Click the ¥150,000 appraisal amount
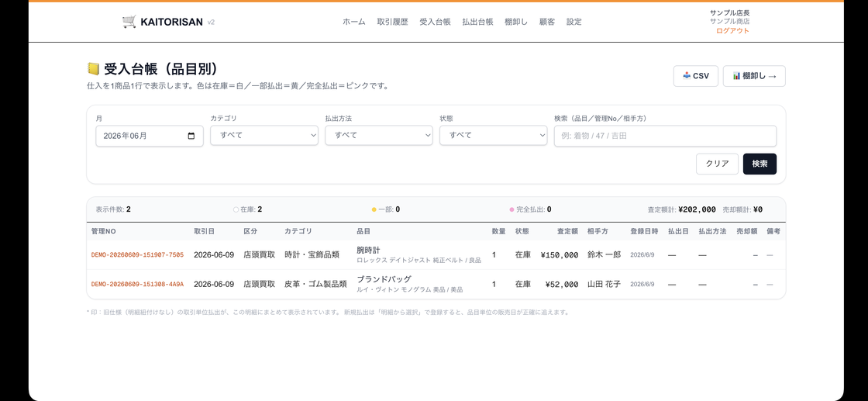 pyautogui.click(x=559, y=254)
